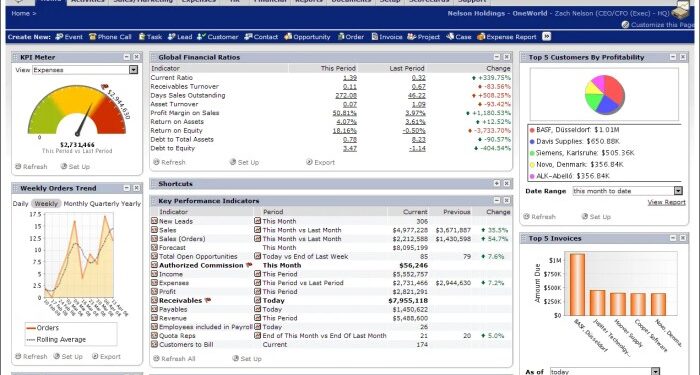The image size is (700, 375).
Task: Create a new Event from the toolbar
Action: pos(69,37)
